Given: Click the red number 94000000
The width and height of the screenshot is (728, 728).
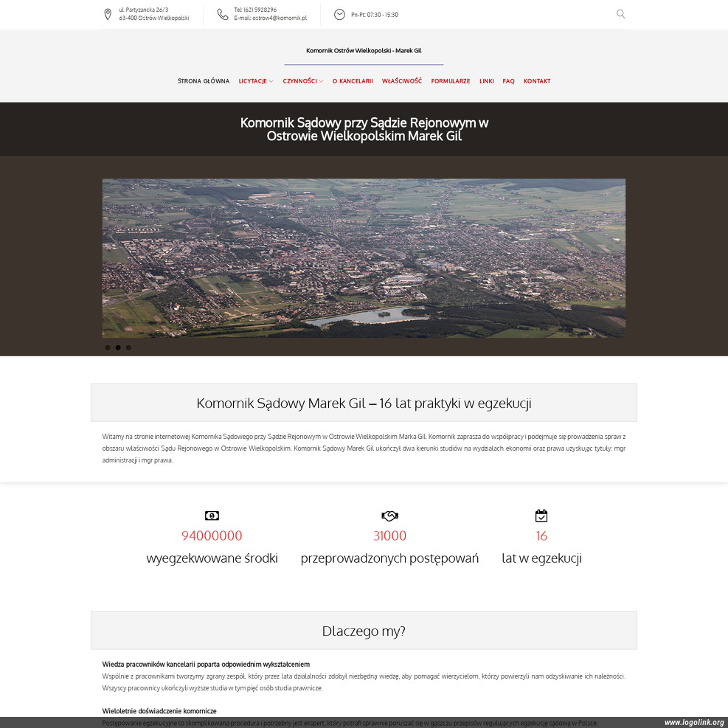Looking at the screenshot, I should (212, 535).
